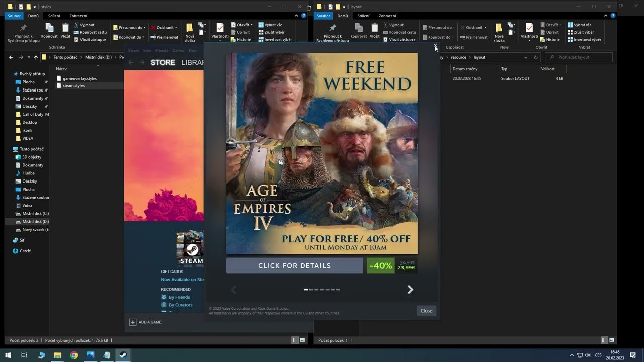Open Vlastnosti in styles window
The height and width of the screenshot is (362, 644).
pyautogui.click(x=220, y=31)
